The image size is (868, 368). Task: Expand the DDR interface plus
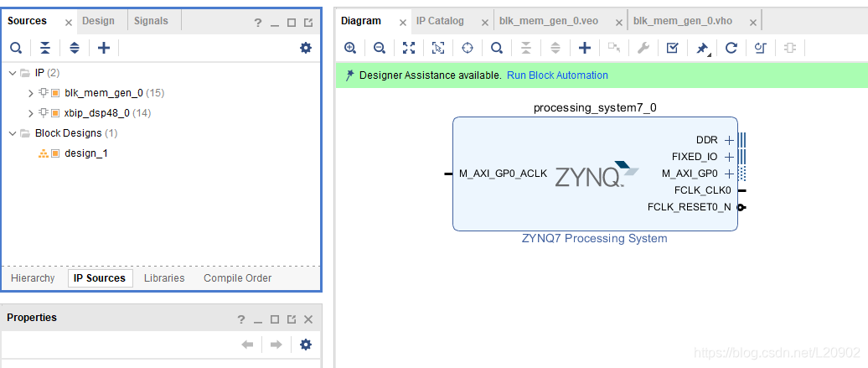[x=729, y=140]
